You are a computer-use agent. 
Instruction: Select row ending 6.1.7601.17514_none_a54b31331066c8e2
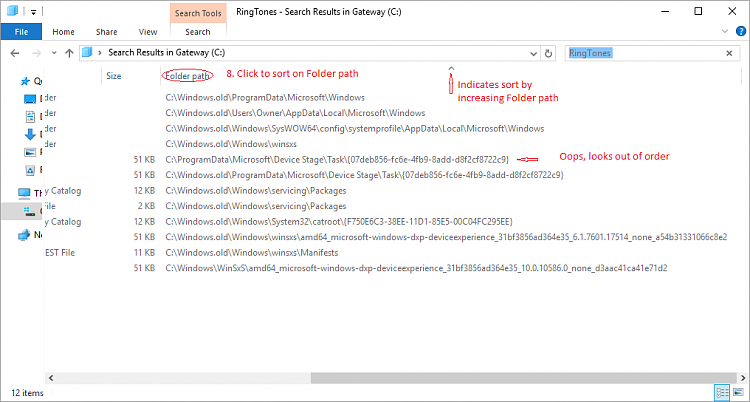390,237
